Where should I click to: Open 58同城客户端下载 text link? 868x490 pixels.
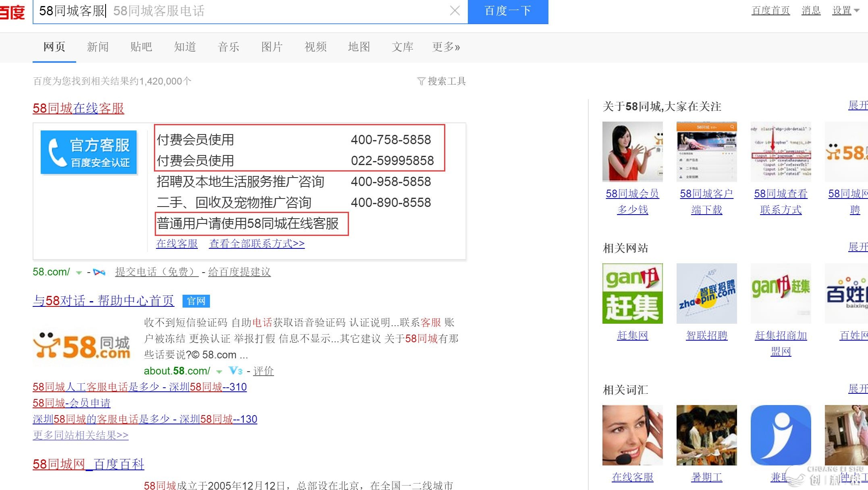[x=707, y=202]
